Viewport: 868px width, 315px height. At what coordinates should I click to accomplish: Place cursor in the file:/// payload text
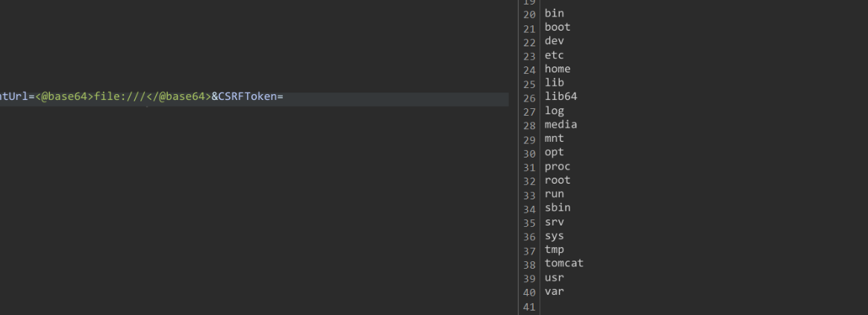click(121, 97)
